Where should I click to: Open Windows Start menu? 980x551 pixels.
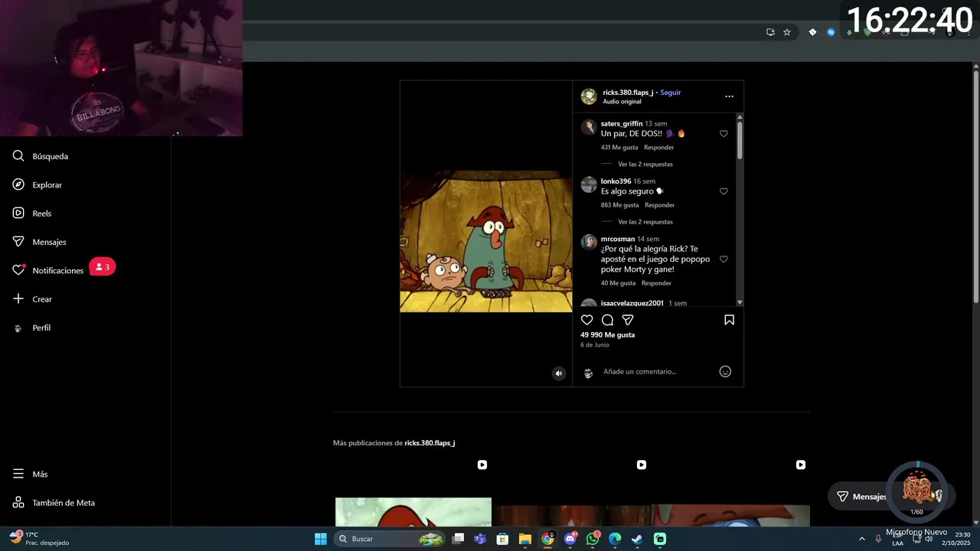point(321,539)
